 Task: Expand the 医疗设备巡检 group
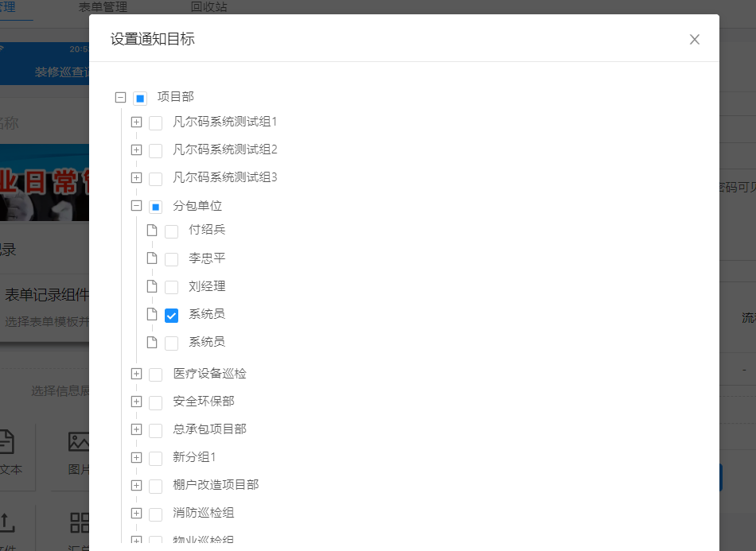pyautogui.click(x=137, y=374)
